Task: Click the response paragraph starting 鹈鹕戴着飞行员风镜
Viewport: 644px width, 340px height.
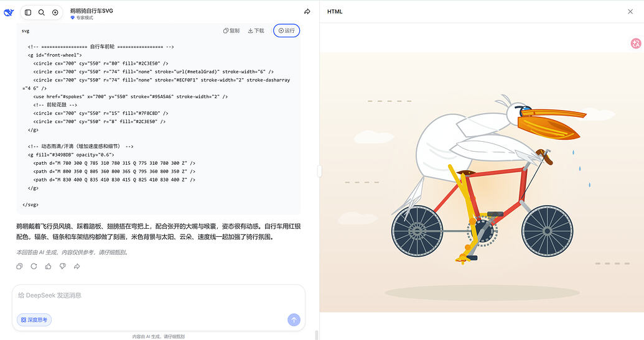Action: (x=159, y=231)
